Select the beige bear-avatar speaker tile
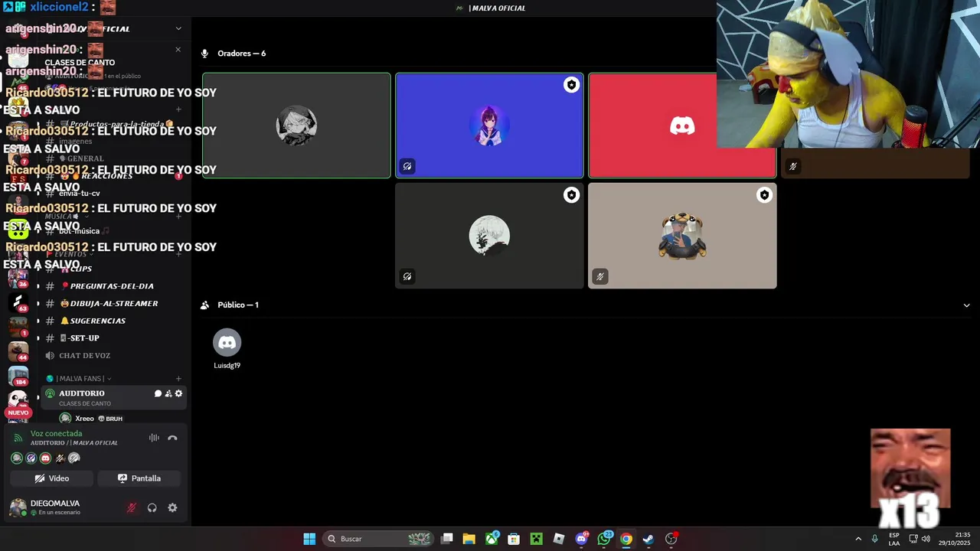The image size is (980, 551). pyautogui.click(x=682, y=236)
